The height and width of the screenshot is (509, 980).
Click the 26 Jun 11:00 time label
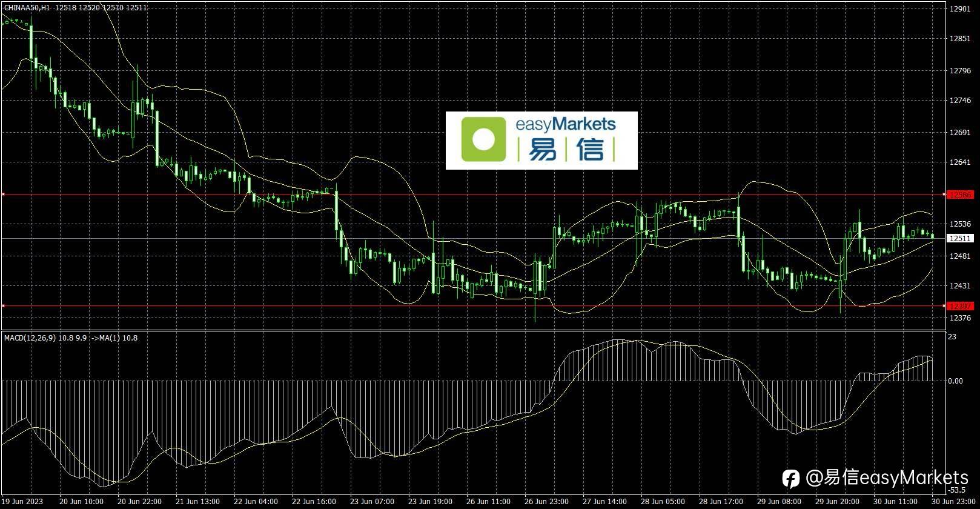(488, 502)
